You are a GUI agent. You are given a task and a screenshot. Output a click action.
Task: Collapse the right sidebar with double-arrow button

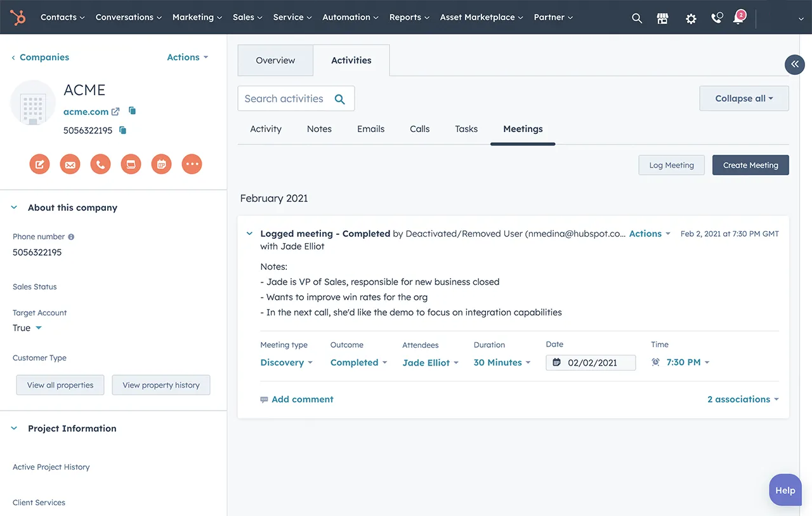pos(795,64)
